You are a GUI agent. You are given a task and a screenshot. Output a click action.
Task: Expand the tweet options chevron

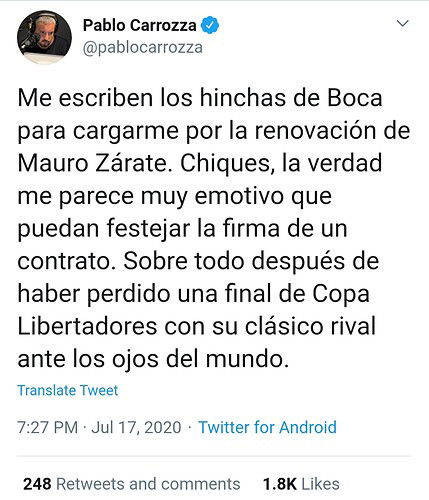click(403, 23)
